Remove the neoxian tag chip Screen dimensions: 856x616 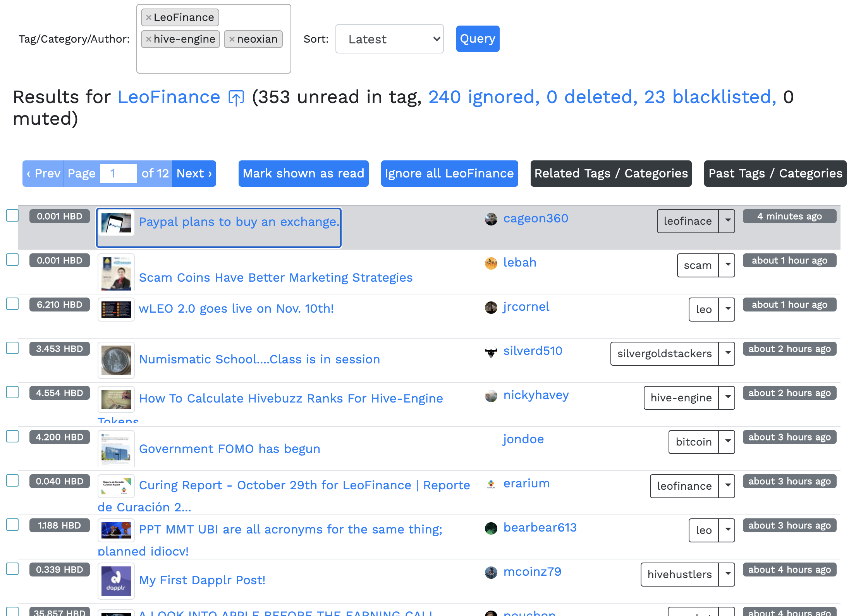click(x=232, y=39)
